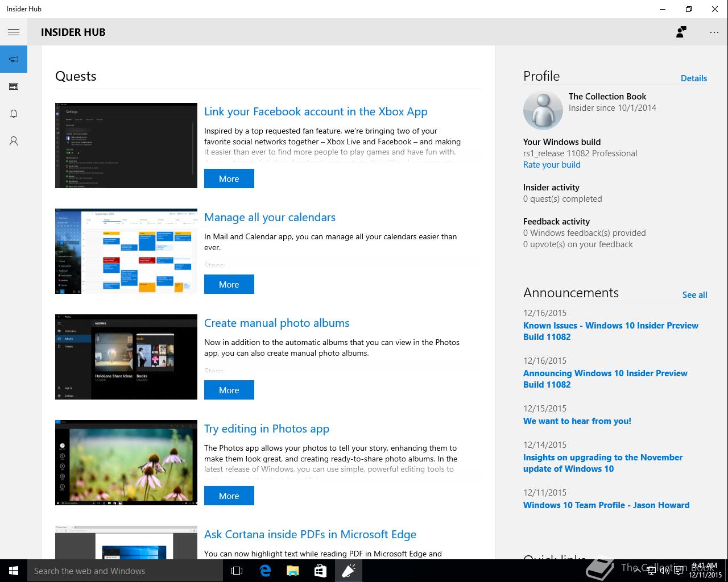Click the Rate your build link

coord(552,165)
